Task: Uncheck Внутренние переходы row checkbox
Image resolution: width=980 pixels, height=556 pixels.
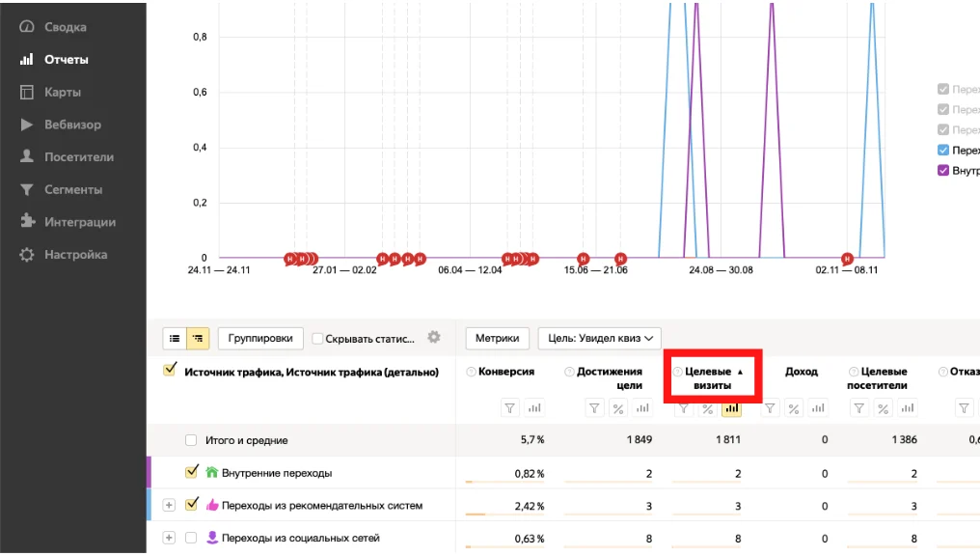Action: point(192,472)
